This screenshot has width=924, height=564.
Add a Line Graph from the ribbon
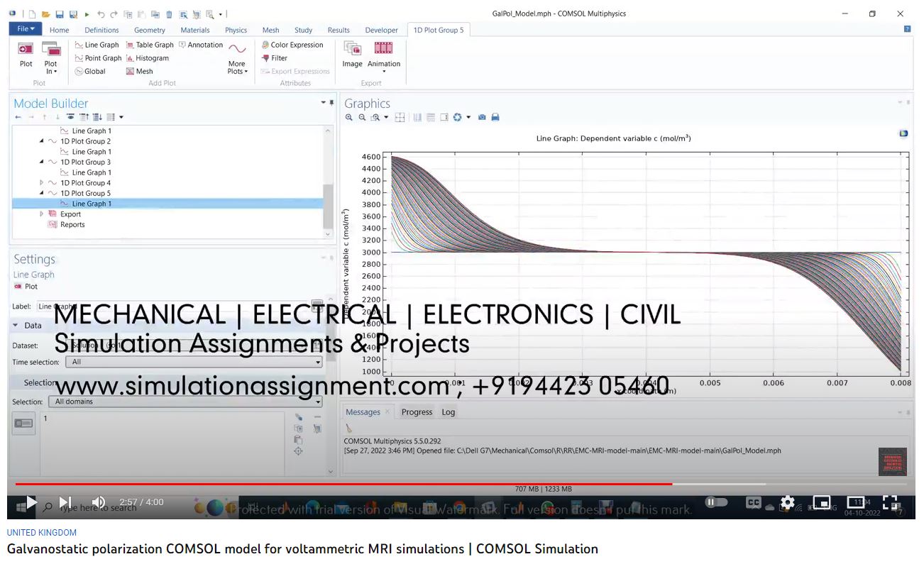(97, 45)
